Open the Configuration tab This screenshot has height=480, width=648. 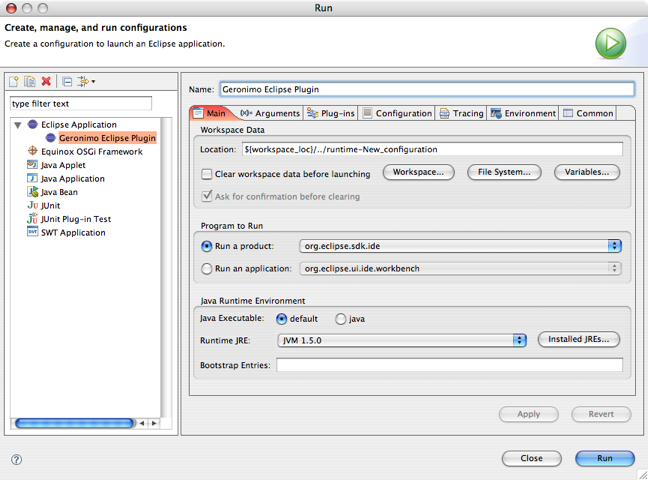coord(397,113)
